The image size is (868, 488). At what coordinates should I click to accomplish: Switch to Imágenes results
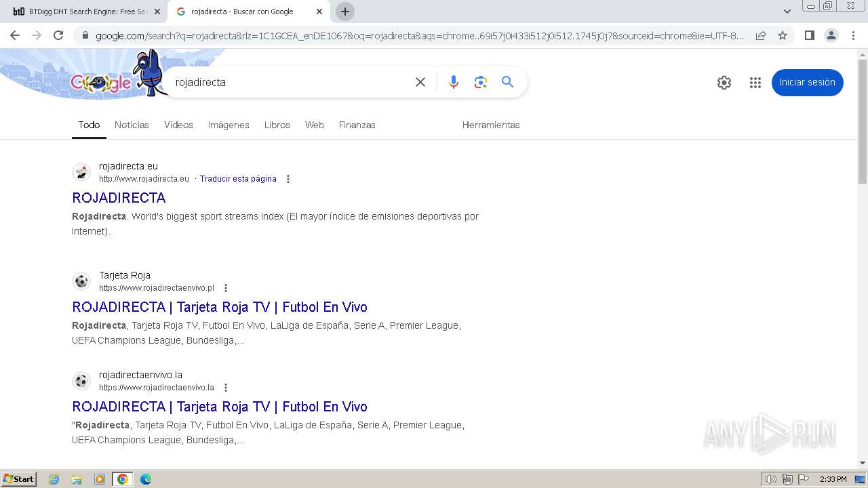(x=229, y=125)
